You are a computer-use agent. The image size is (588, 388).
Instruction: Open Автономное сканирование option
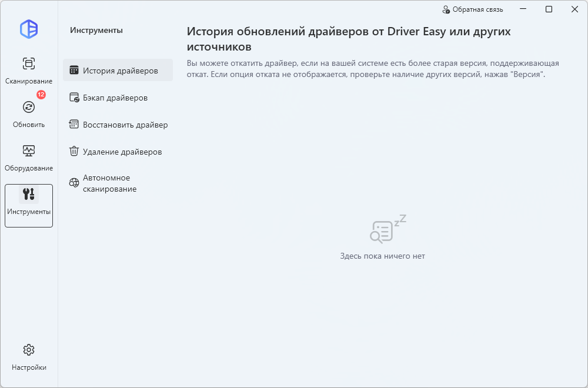(x=118, y=183)
